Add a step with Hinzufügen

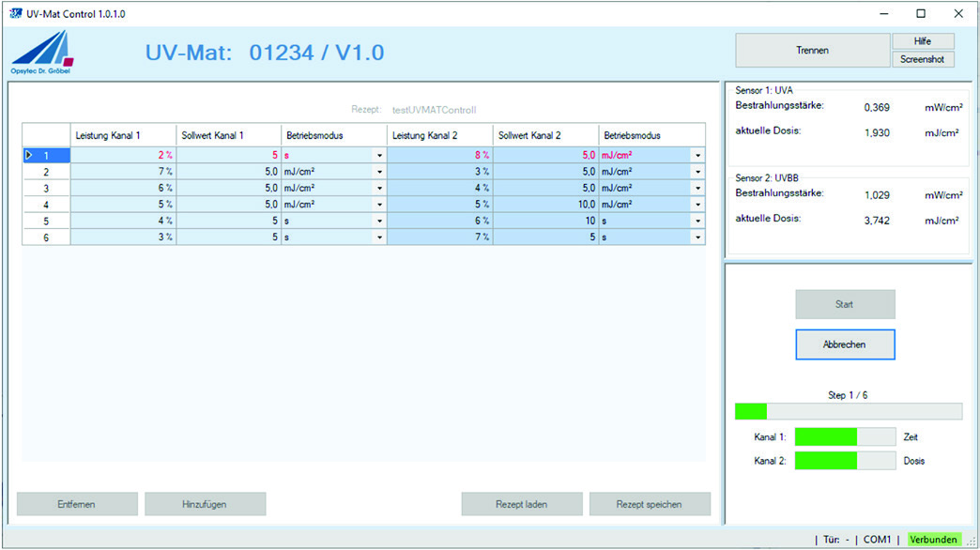pyautogui.click(x=205, y=504)
